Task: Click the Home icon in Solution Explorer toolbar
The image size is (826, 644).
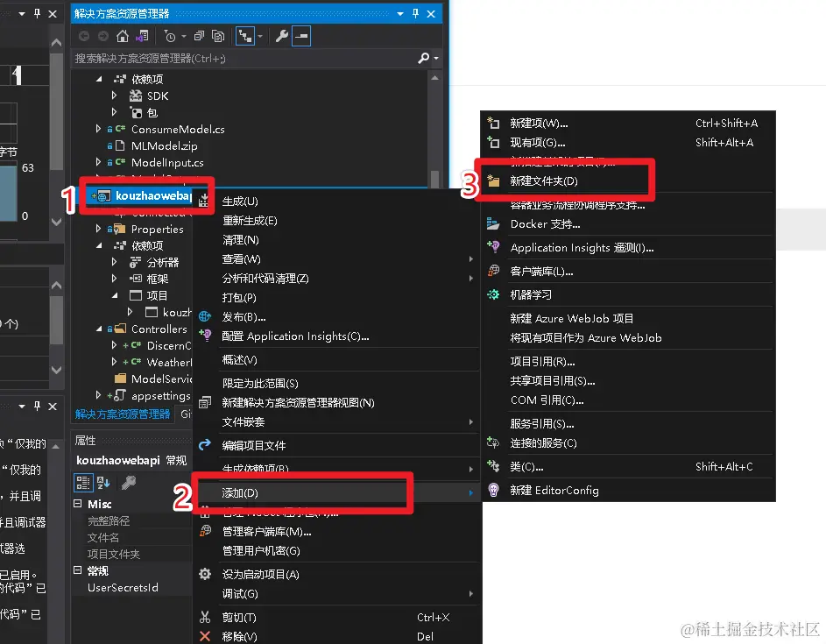Action: pyautogui.click(x=123, y=37)
